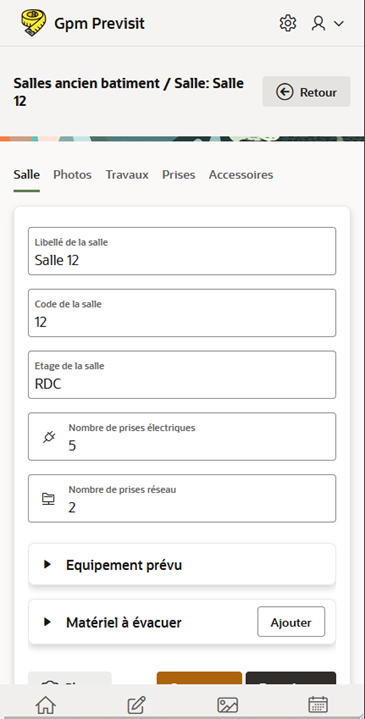This screenshot has width=365, height=719.
Task: Open the Prises tab
Action: click(178, 175)
